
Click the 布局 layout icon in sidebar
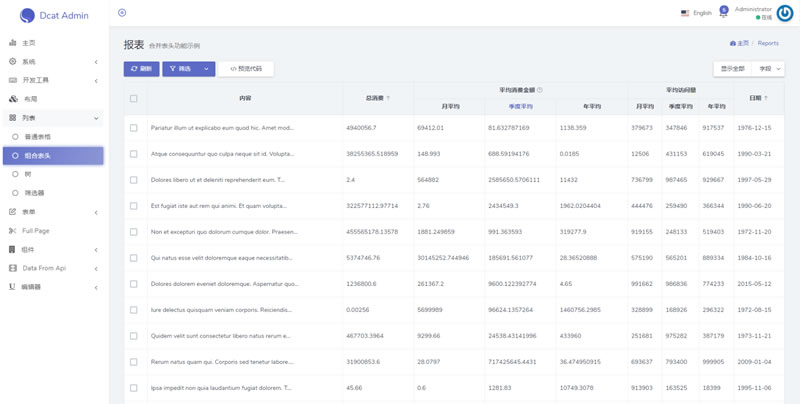(x=12, y=99)
